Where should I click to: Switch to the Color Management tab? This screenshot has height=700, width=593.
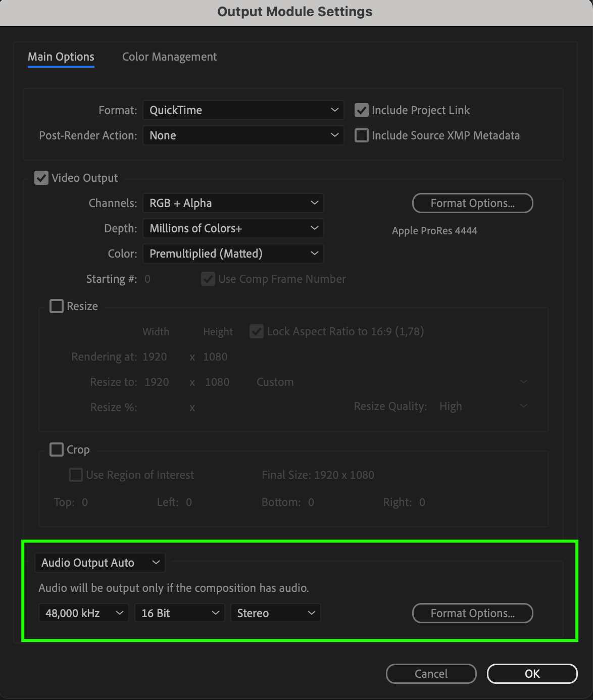(169, 57)
